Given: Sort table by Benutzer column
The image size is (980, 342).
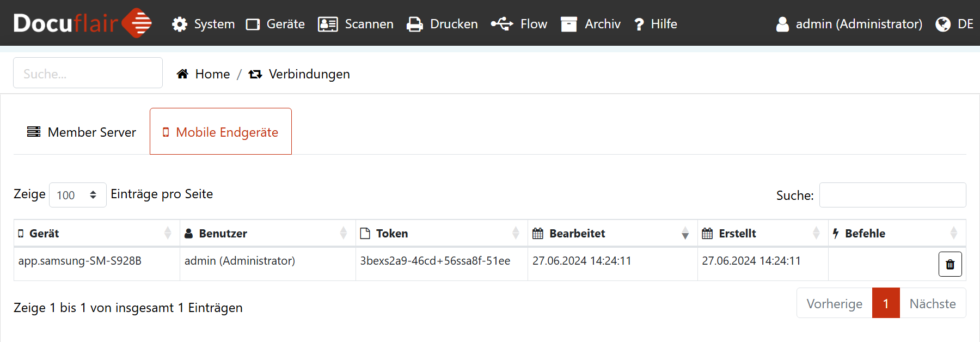Looking at the screenshot, I should [268, 233].
